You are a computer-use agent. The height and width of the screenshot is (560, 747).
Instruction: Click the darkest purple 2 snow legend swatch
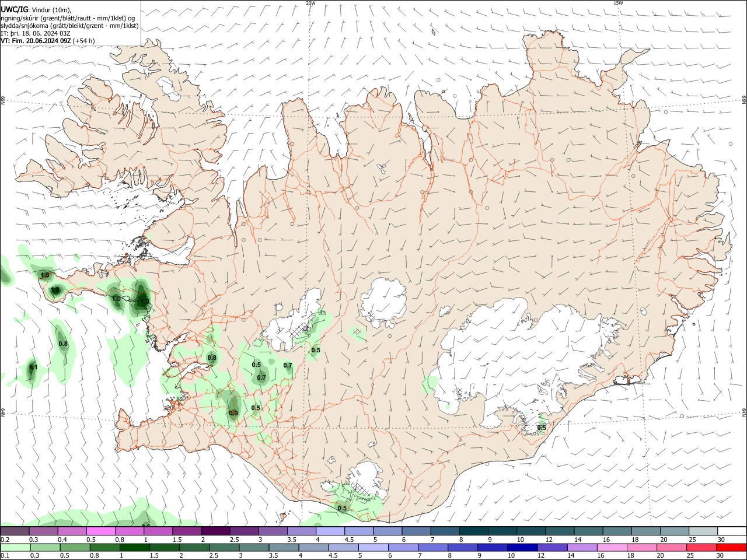(215, 531)
